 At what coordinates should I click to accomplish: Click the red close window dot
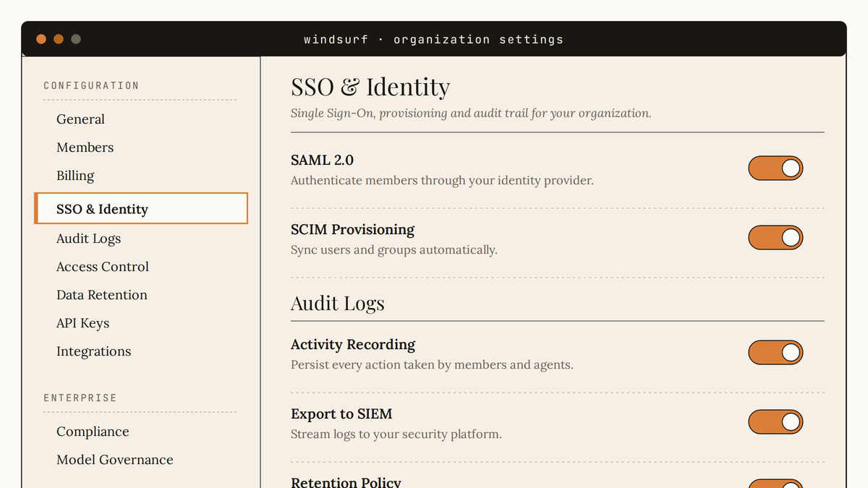(x=41, y=39)
